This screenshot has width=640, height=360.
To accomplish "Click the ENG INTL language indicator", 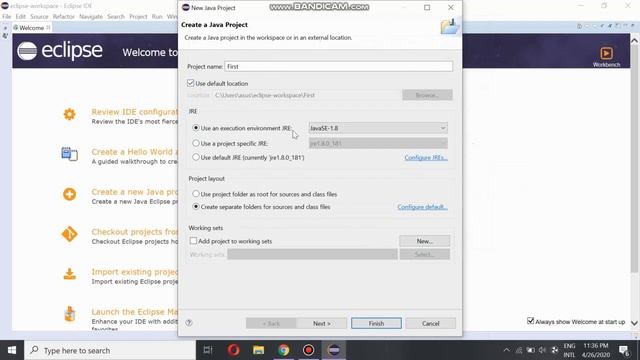I will (x=569, y=350).
